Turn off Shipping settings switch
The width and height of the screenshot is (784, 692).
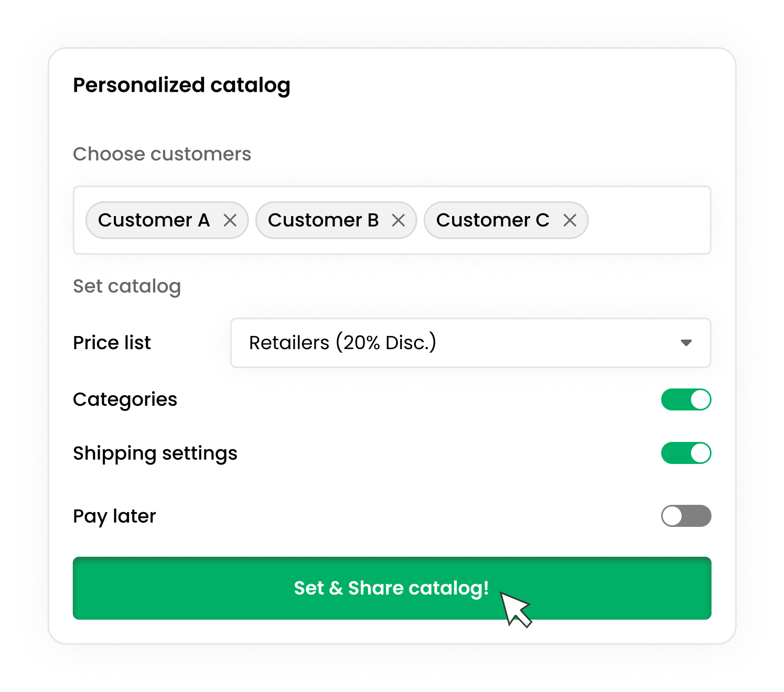(686, 453)
